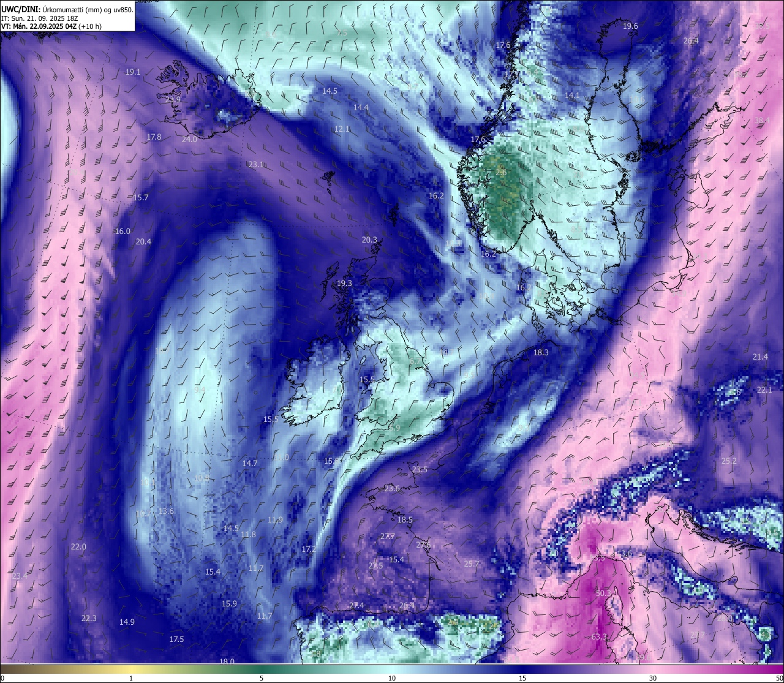
Task: Click the 15.7 map value
Action: point(141,197)
